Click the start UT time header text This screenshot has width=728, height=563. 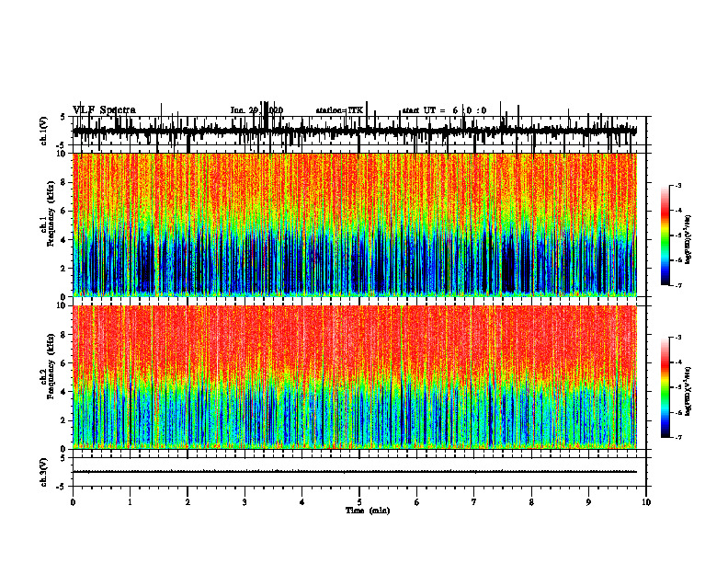[x=444, y=110]
